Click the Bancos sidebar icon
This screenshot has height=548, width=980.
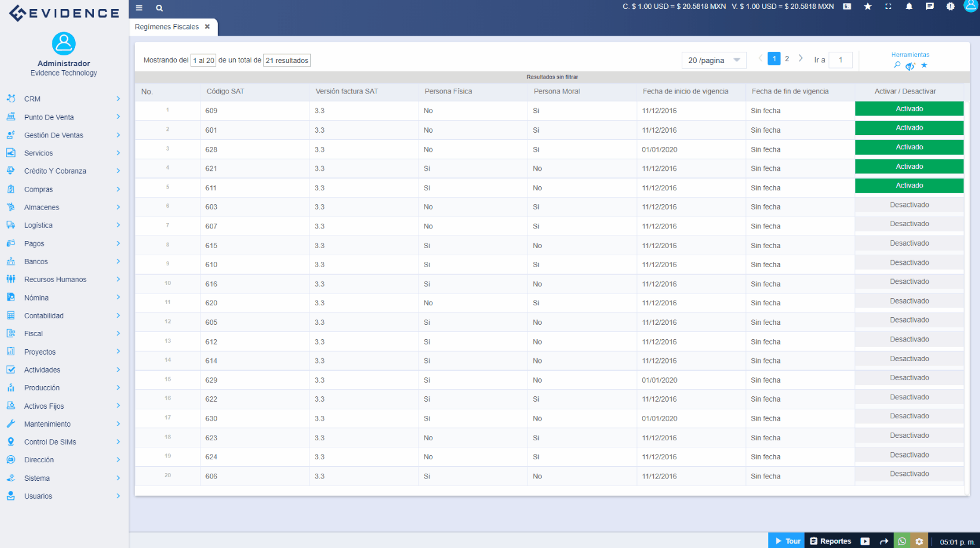pos(11,261)
